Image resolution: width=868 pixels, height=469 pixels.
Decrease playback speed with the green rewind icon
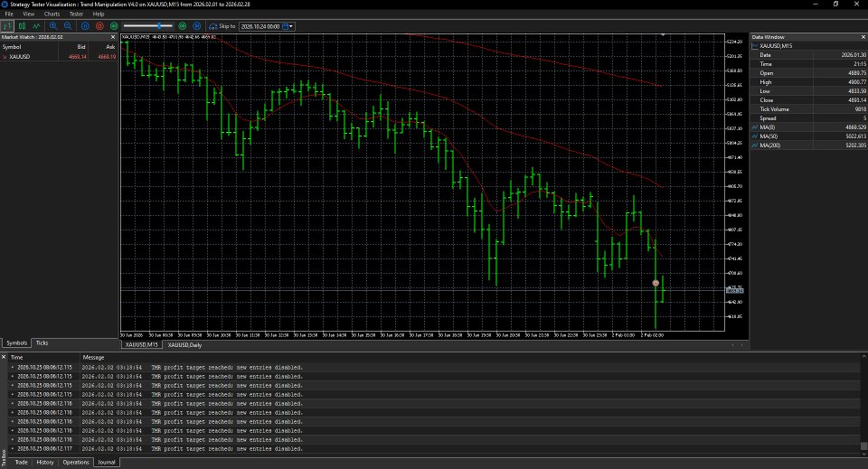coord(114,26)
